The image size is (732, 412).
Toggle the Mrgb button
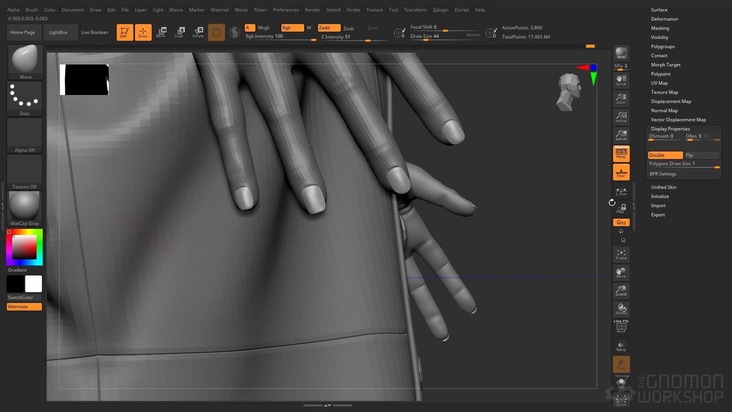[264, 28]
